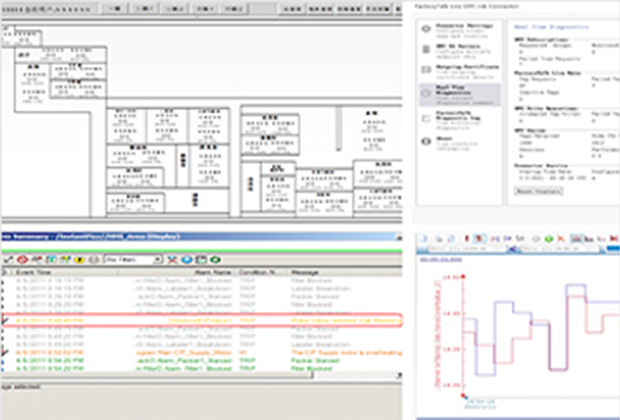Click the red arrow icon beside green trend icon
This screenshot has height=420, width=620.
tap(560, 238)
